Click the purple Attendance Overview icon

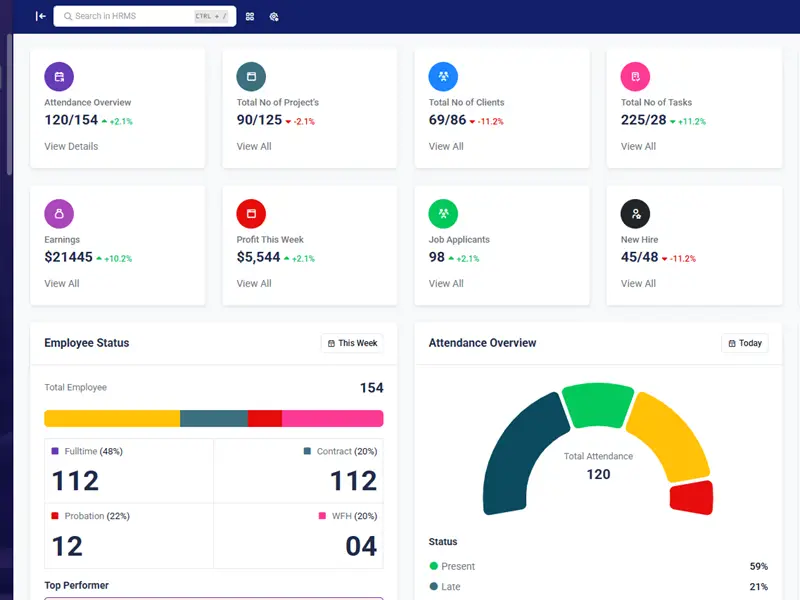point(59,77)
